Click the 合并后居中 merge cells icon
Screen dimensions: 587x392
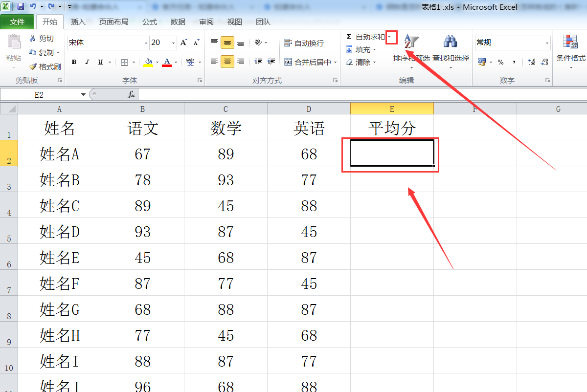pos(289,62)
